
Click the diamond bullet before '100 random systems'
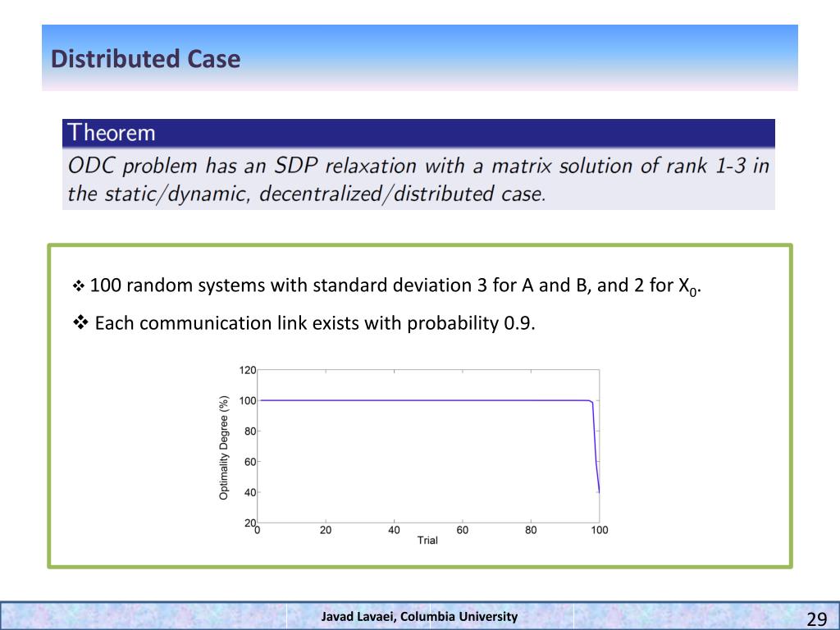coord(78,286)
